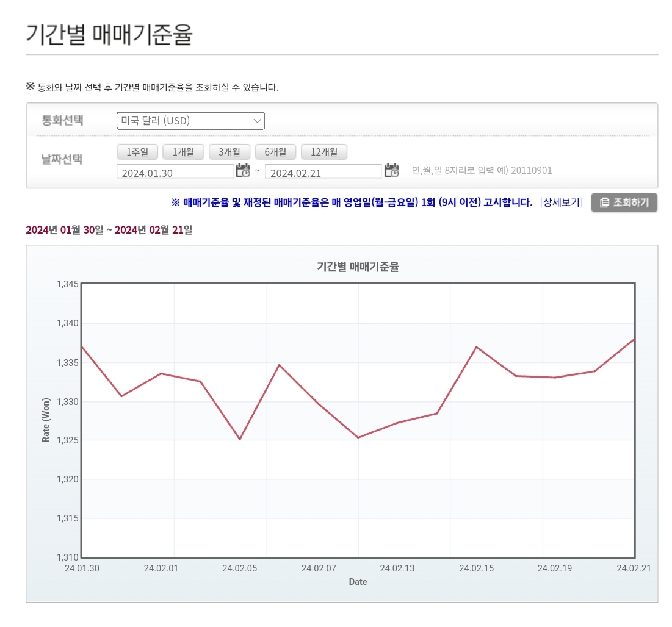Select the 1주일 period button
The height and width of the screenshot is (627, 672).
pos(137,152)
